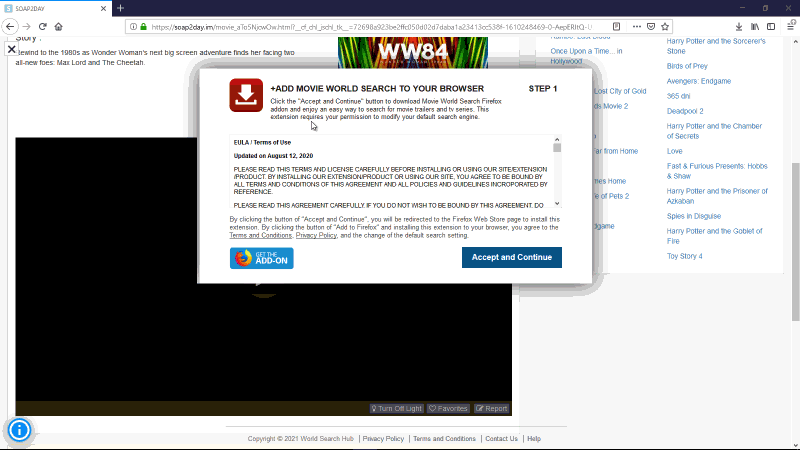Image resolution: width=800 pixels, height=450 pixels.
Task: Open footer Terms and Conditions link
Action: coord(444,439)
